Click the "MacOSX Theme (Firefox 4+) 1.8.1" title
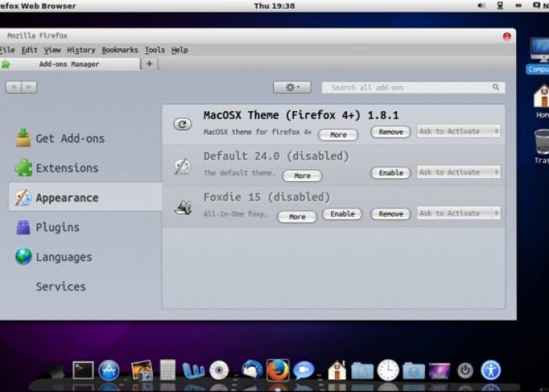 click(301, 115)
